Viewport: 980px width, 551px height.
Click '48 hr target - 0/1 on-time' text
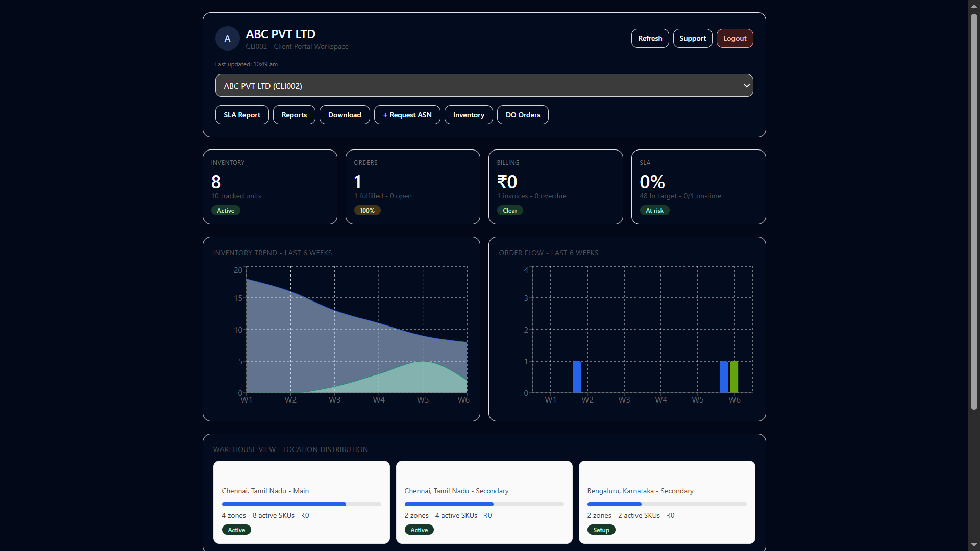[x=680, y=196]
